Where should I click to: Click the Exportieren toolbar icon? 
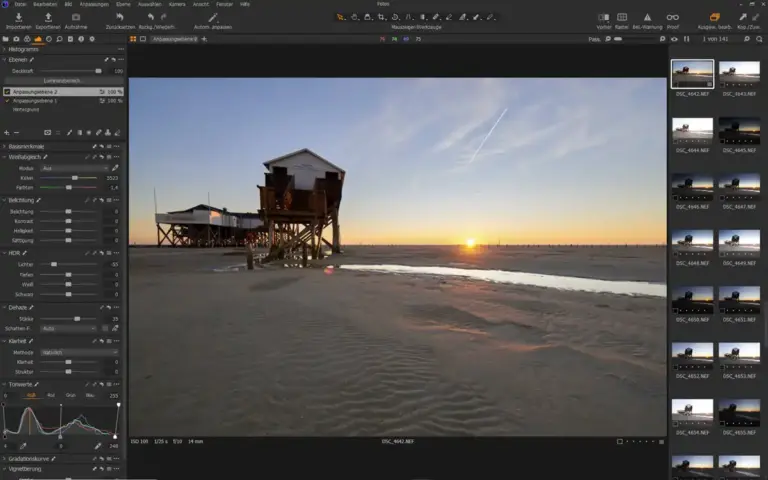click(x=48, y=18)
